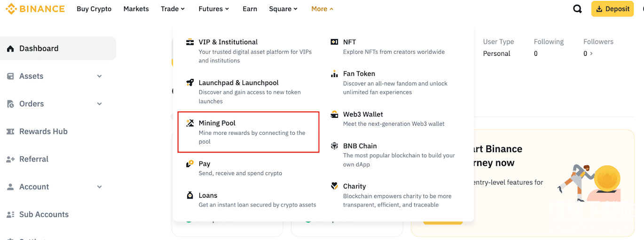Screen dimensions: 644x240
Task: Click the Mining Pool pickaxe icon
Action: pyautogui.click(x=190, y=123)
